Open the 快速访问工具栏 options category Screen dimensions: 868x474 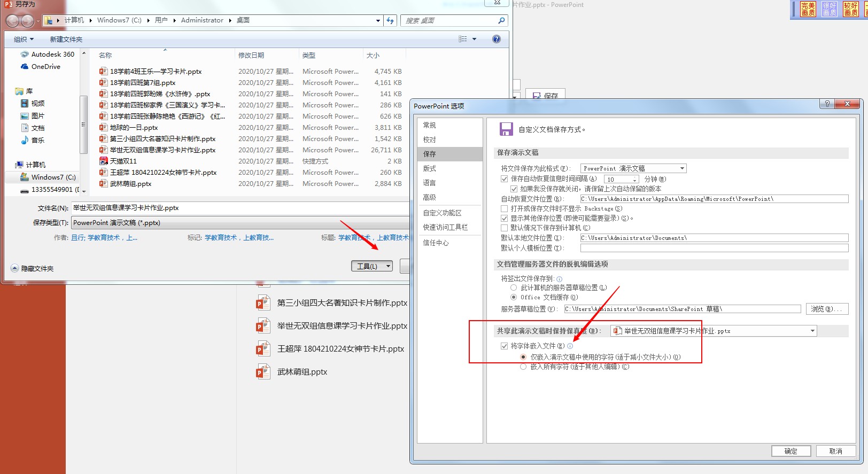[449, 227]
